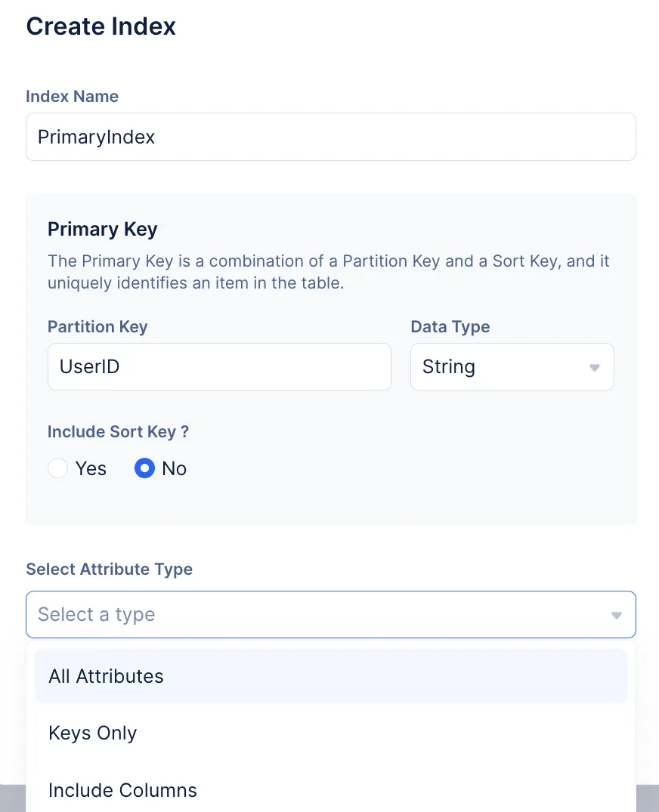Screen dimensions: 659x812
Task: Click the 'Select Attribute Type' label
Action: (x=109, y=569)
